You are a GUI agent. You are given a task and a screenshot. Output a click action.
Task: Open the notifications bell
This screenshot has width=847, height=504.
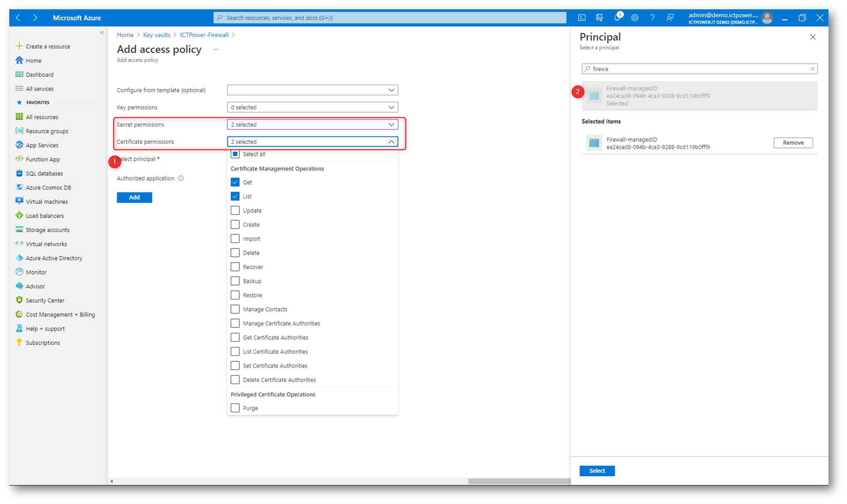pos(617,18)
